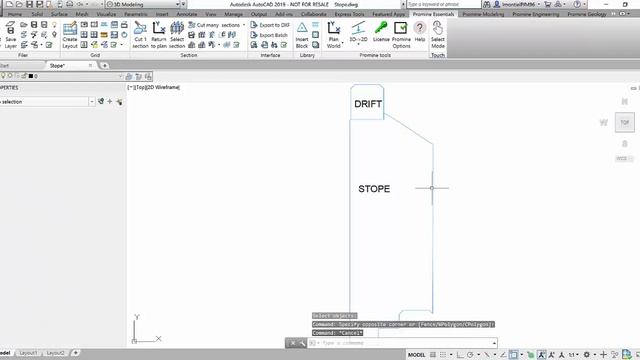Click the Select section tool
This screenshot has height=360, width=640.
pyautogui.click(x=177, y=35)
